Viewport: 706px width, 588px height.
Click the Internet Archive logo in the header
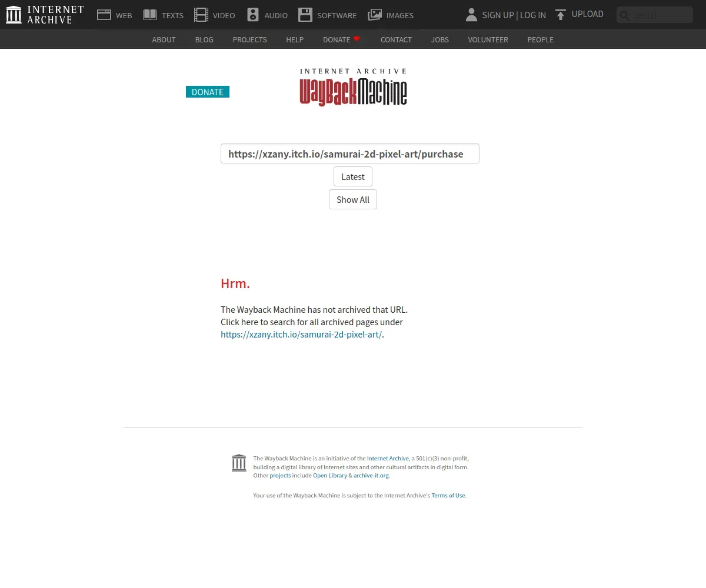[45, 15]
